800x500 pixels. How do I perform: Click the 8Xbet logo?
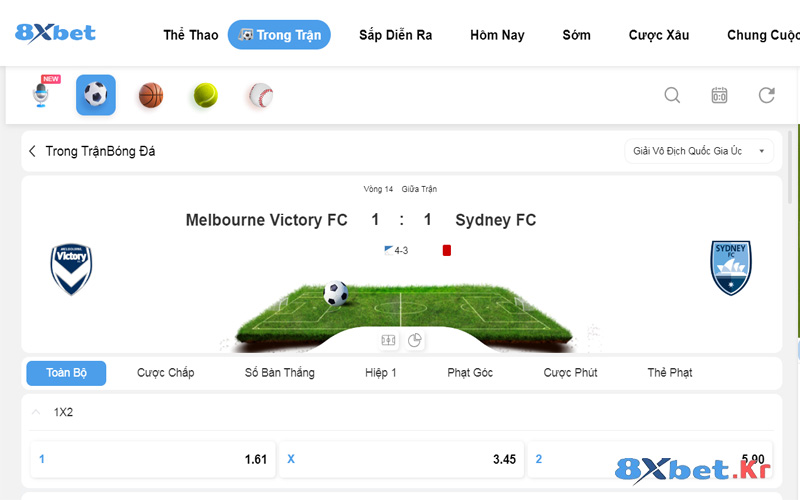click(56, 33)
